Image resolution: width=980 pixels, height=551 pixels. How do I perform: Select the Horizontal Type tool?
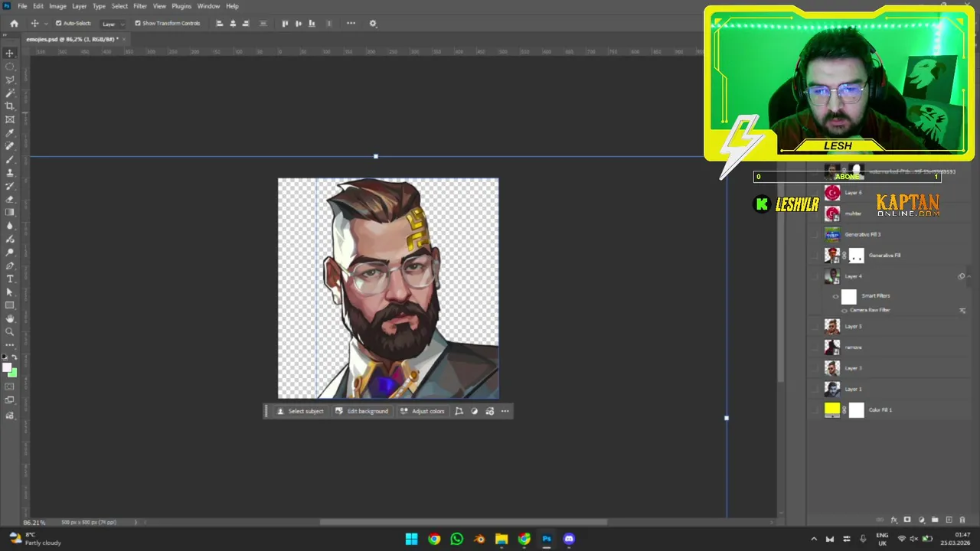click(x=10, y=279)
